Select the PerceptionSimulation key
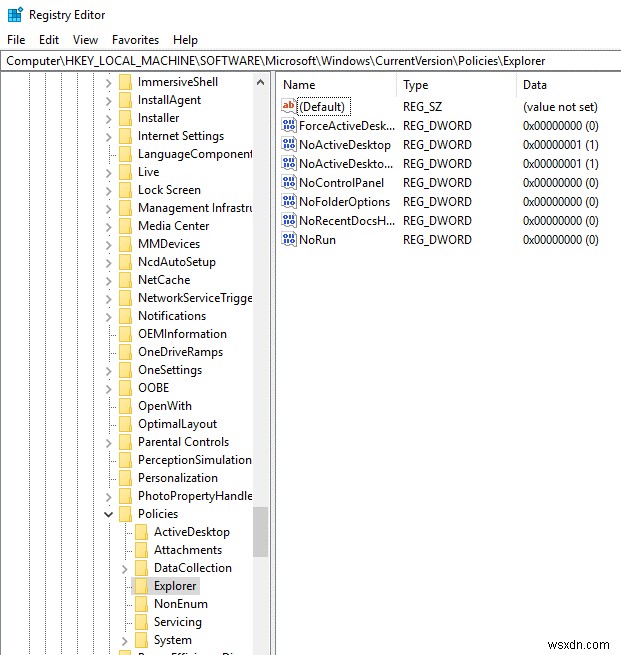 coord(195,460)
